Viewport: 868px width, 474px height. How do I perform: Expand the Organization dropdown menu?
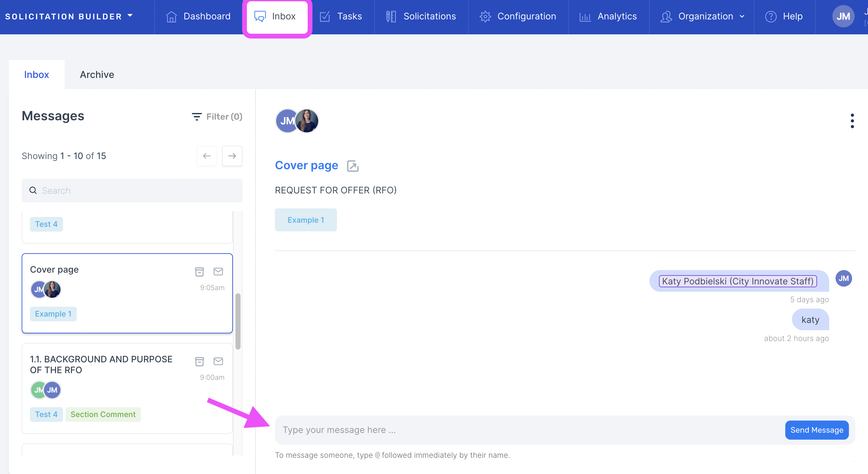pos(702,16)
